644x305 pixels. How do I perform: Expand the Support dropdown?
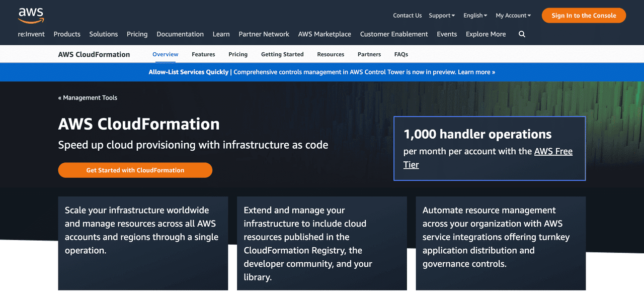tap(442, 16)
